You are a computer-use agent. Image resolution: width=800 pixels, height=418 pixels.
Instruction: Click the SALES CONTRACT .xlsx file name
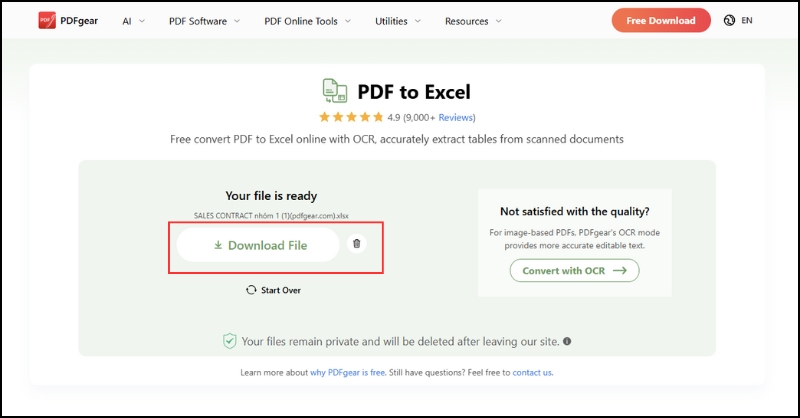tap(271, 215)
